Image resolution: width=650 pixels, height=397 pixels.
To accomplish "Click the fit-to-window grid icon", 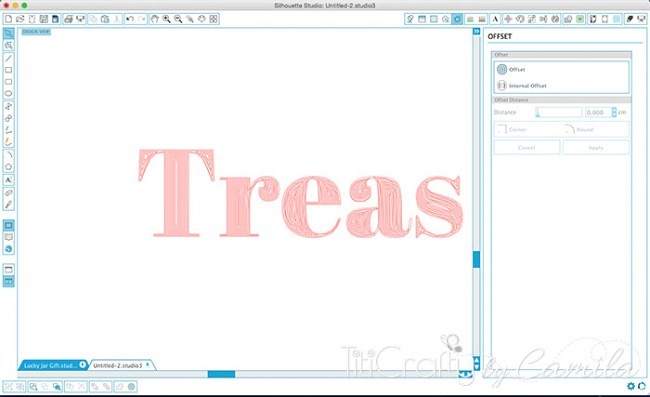I will click(213, 19).
